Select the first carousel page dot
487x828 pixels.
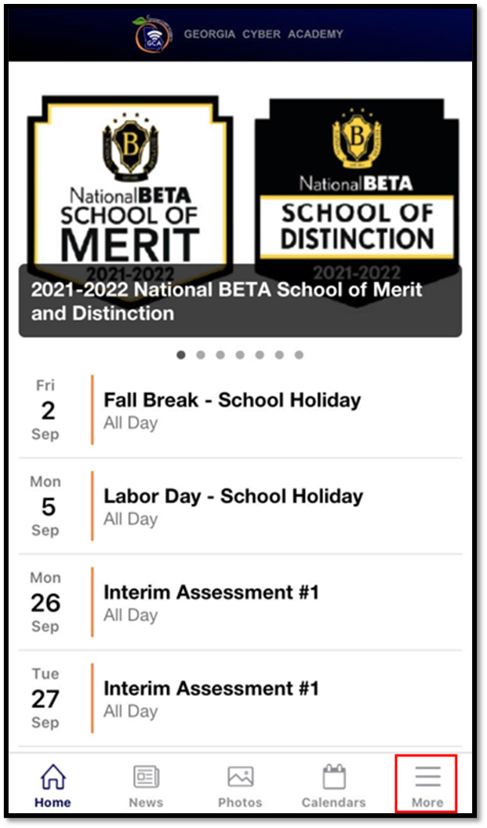(181, 355)
